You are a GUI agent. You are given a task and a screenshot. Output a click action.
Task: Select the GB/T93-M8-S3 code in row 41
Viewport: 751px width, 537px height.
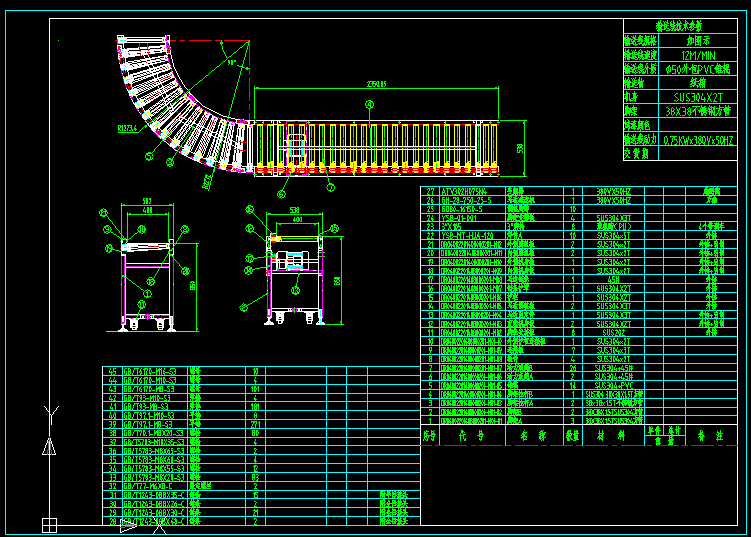146,406
